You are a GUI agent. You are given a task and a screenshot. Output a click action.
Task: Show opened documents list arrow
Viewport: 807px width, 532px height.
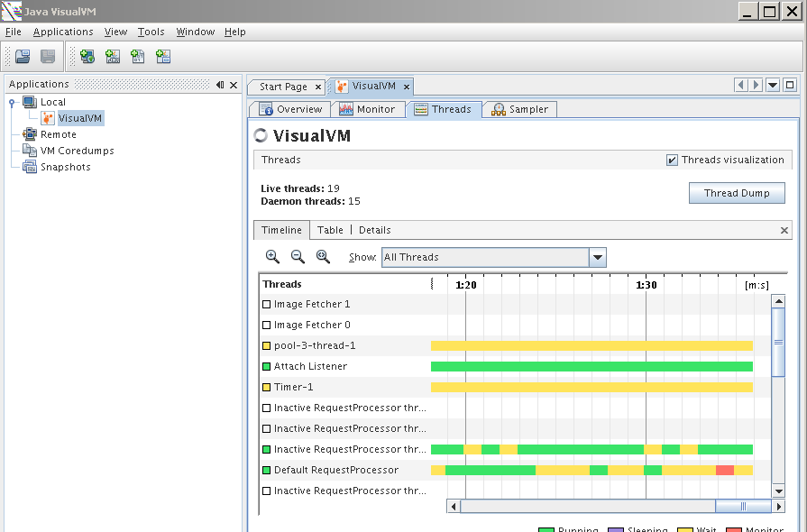[773, 85]
